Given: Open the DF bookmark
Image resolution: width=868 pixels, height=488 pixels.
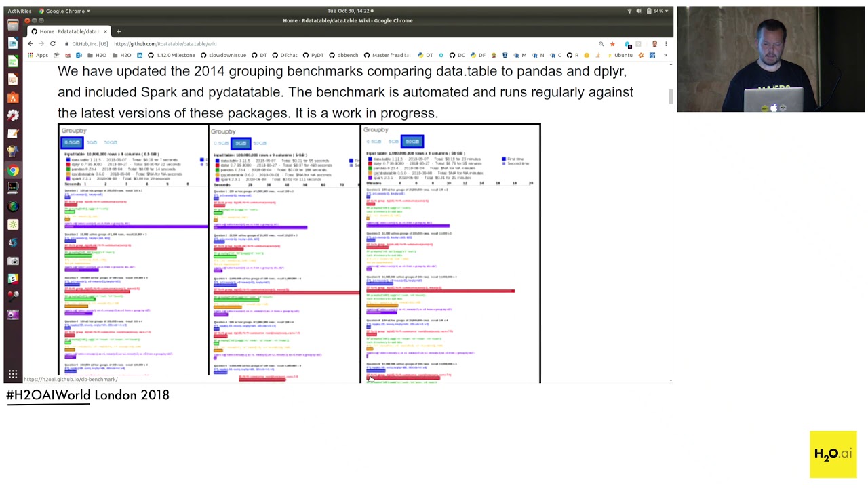Looking at the screenshot, I should 478,55.
